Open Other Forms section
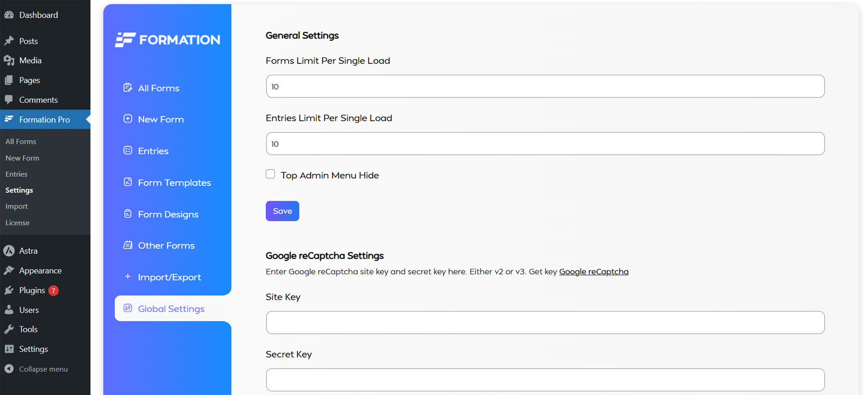The height and width of the screenshot is (395, 868). (166, 245)
